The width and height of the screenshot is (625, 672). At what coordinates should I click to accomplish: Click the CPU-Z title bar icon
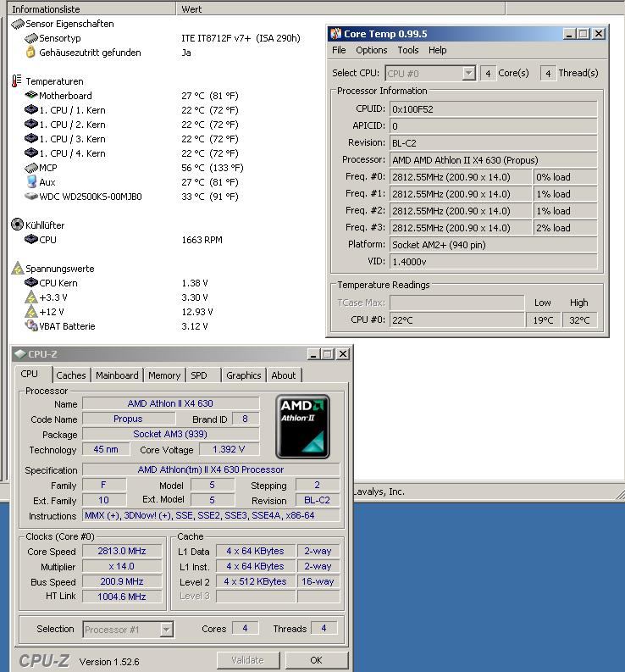point(20,354)
